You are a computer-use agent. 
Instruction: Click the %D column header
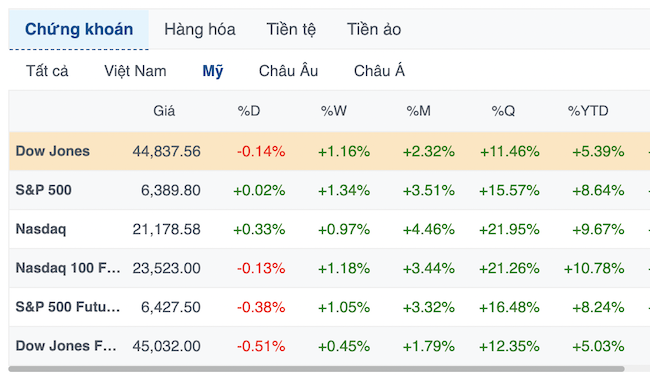pyautogui.click(x=249, y=111)
